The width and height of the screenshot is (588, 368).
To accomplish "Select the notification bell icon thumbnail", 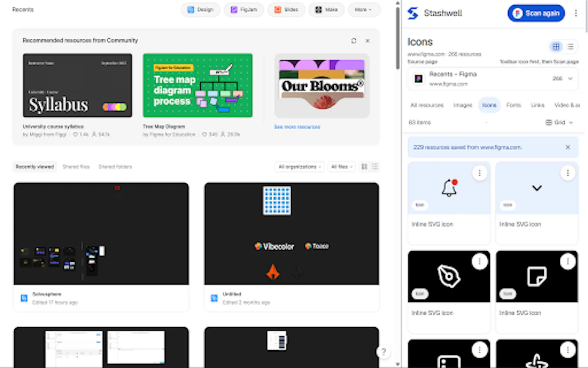I will click(x=449, y=188).
